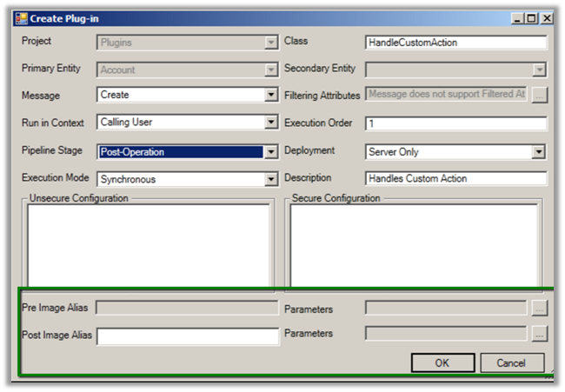Expand the Run in Context dropdown

(x=270, y=123)
